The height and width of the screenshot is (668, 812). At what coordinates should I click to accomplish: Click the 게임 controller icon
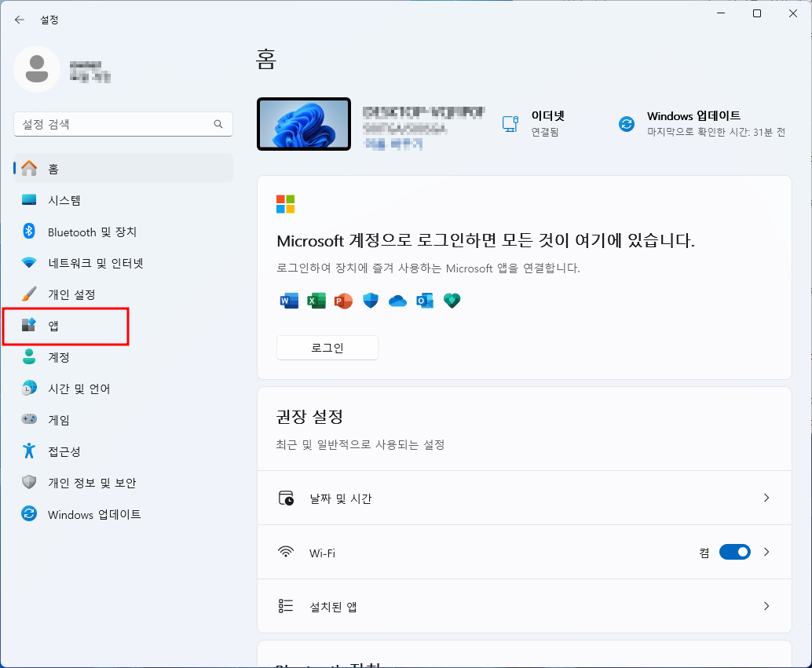(x=29, y=419)
